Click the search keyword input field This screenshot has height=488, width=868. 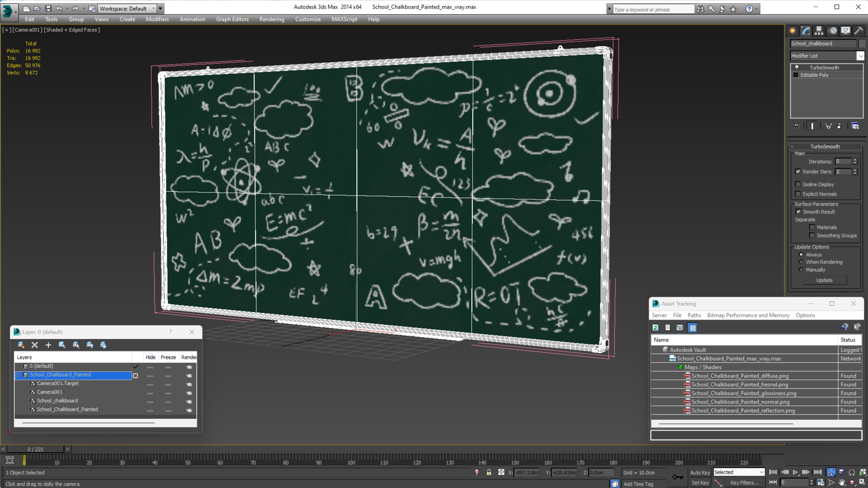coord(654,9)
